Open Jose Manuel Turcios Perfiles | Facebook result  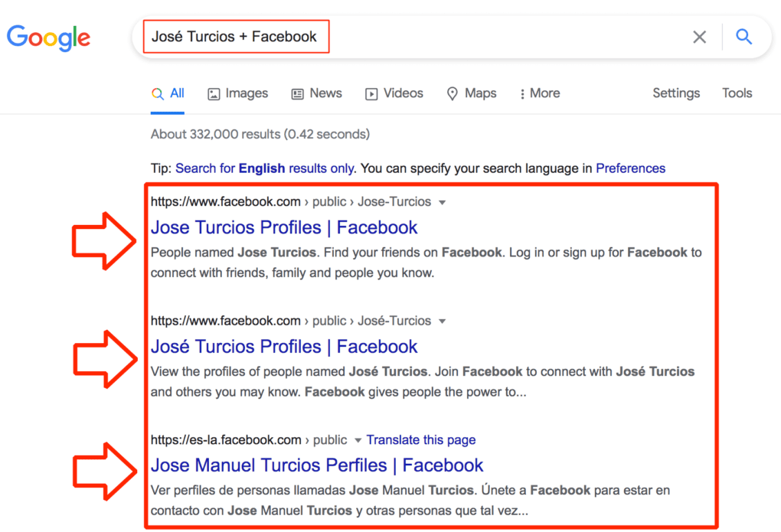click(317, 465)
